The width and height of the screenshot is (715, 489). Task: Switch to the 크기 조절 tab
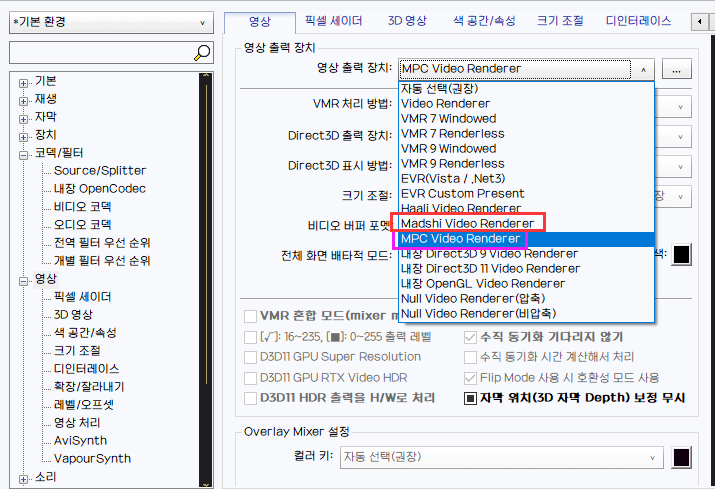tap(560, 21)
